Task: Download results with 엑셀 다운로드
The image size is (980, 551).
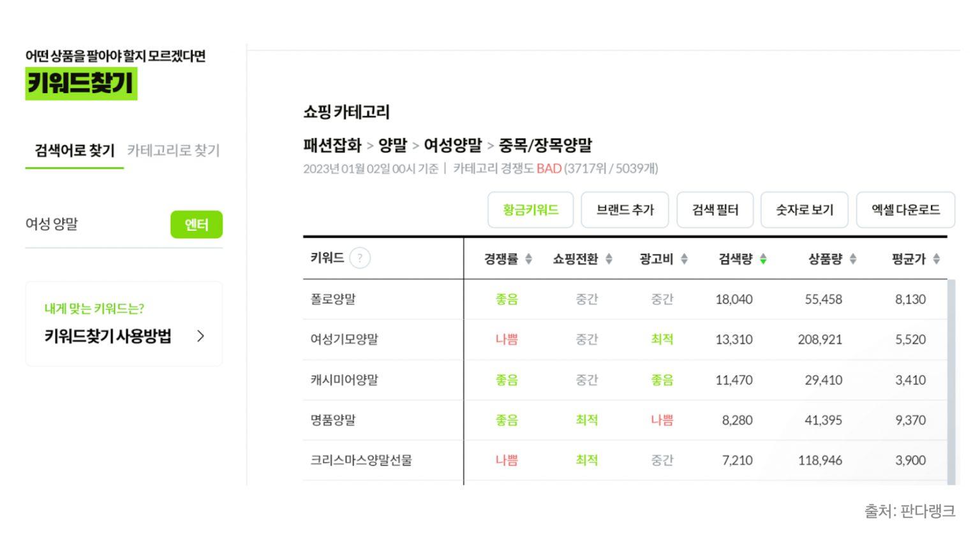Action: [x=905, y=210]
